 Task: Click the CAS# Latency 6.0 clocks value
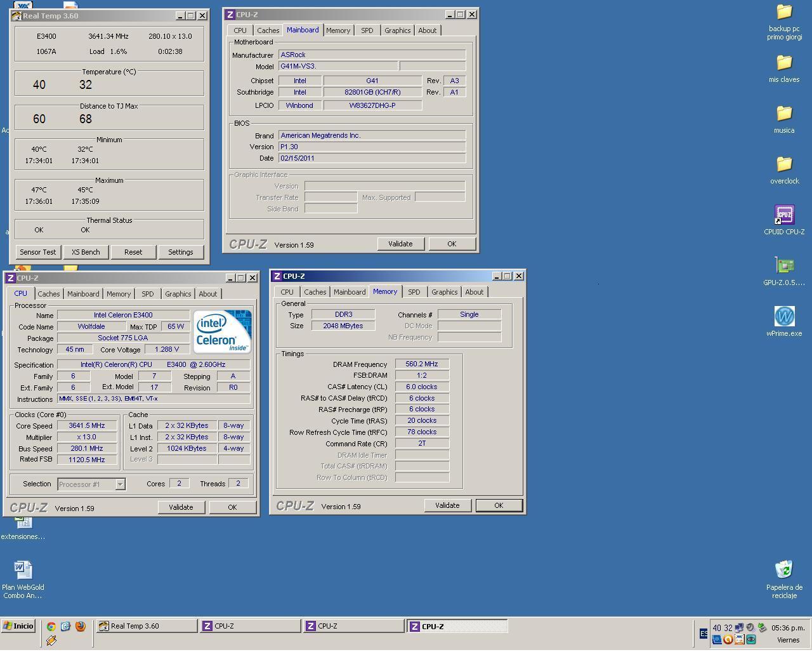click(x=422, y=387)
